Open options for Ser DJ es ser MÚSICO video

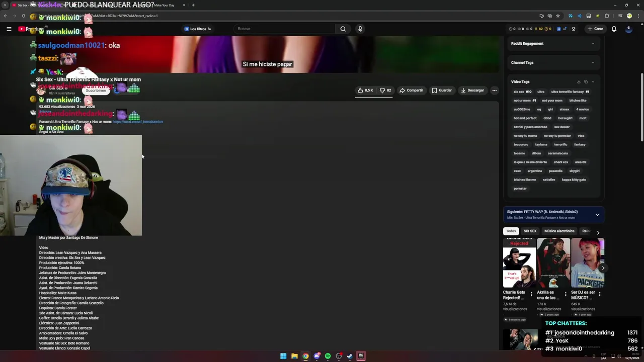tap(600, 295)
